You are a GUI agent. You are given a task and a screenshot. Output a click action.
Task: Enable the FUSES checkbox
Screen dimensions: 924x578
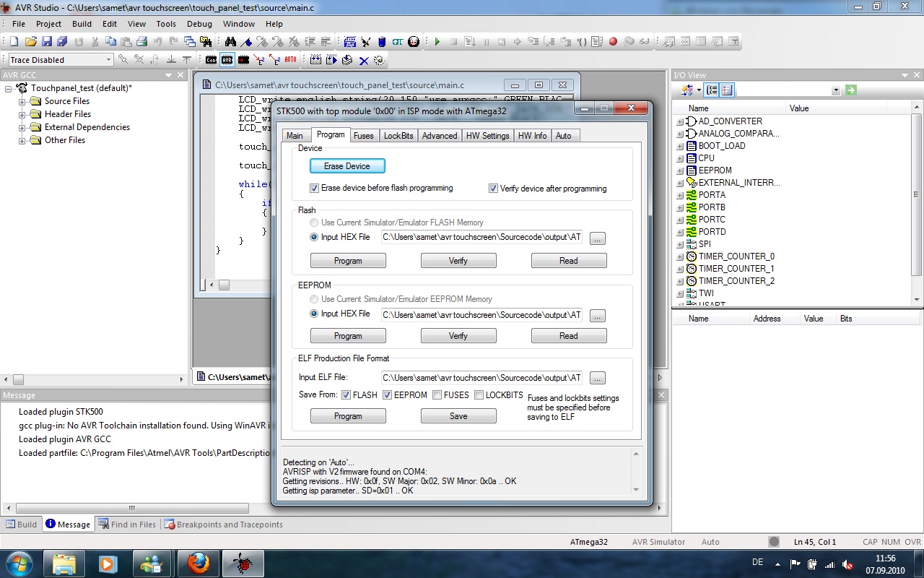tap(437, 395)
